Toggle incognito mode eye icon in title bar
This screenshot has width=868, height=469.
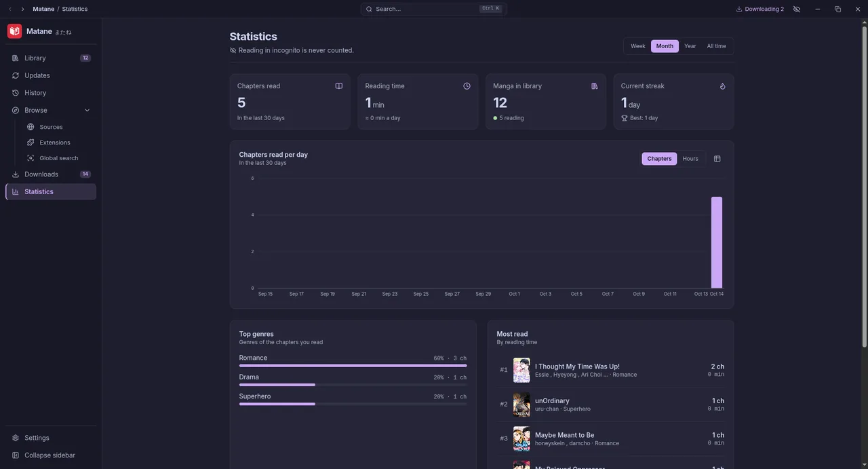(797, 9)
